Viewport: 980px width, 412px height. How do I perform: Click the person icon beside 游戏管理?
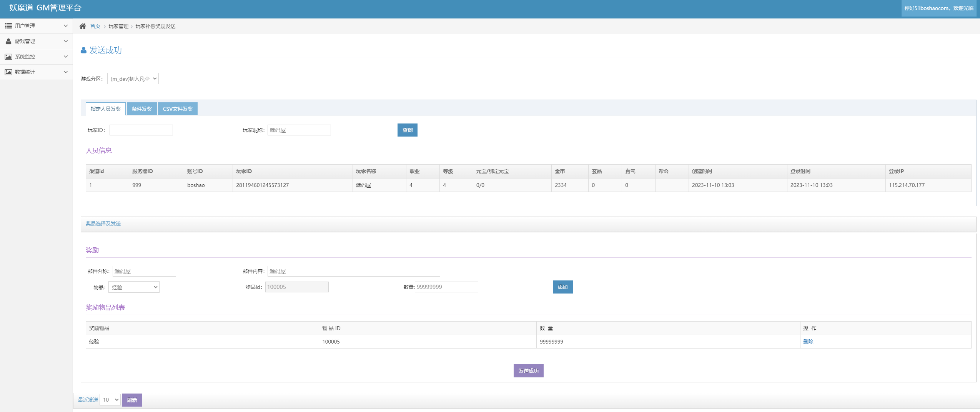(8, 41)
